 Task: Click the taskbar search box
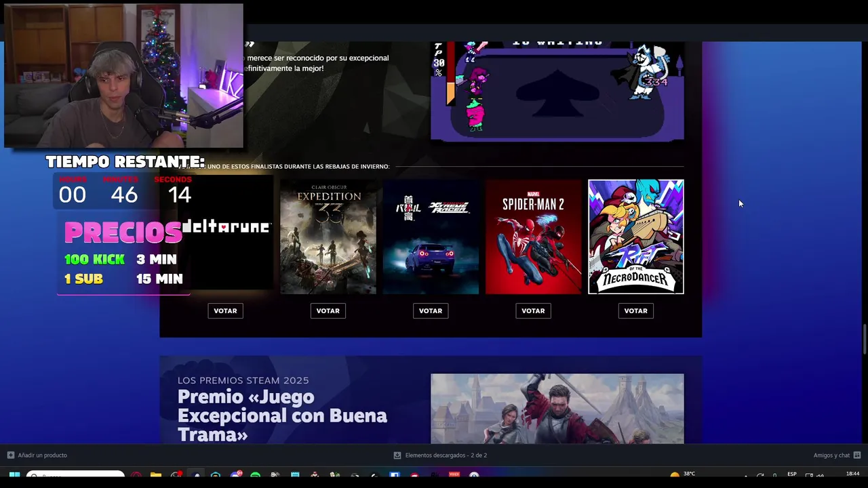(75, 475)
